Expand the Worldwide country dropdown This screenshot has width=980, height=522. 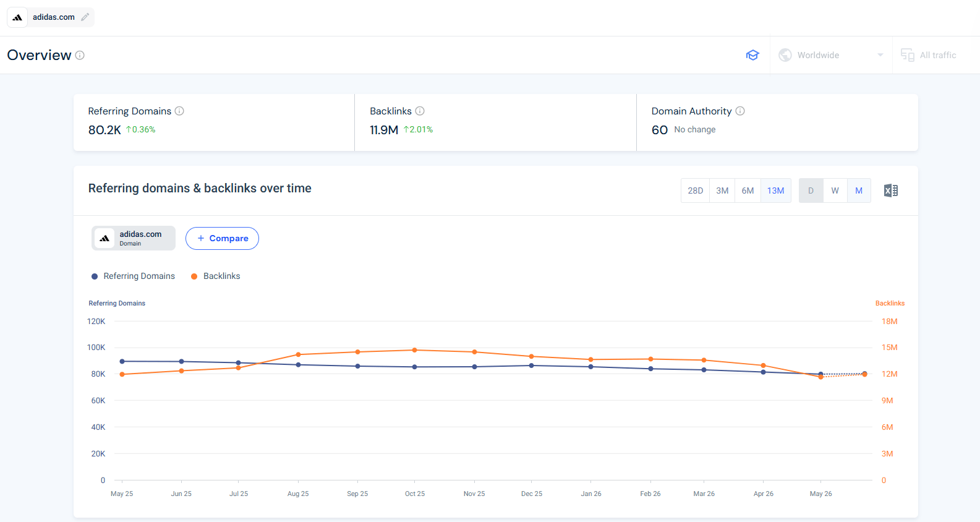(831, 55)
